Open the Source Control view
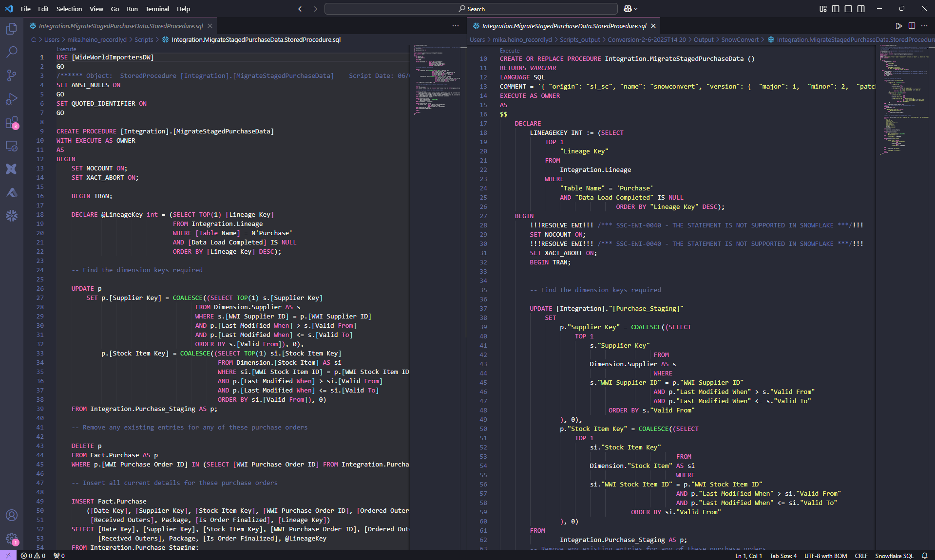935x560 pixels. (x=12, y=75)
